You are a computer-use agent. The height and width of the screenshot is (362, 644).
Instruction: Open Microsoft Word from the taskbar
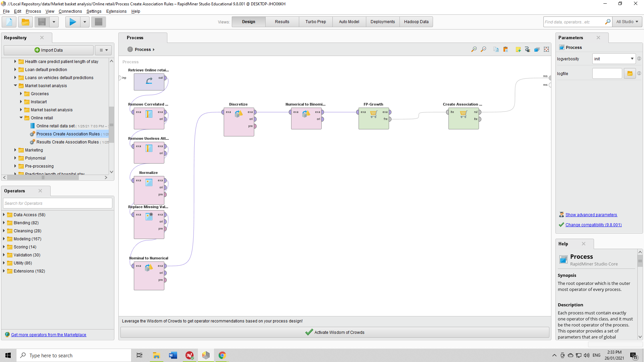[x=173, y=355]
